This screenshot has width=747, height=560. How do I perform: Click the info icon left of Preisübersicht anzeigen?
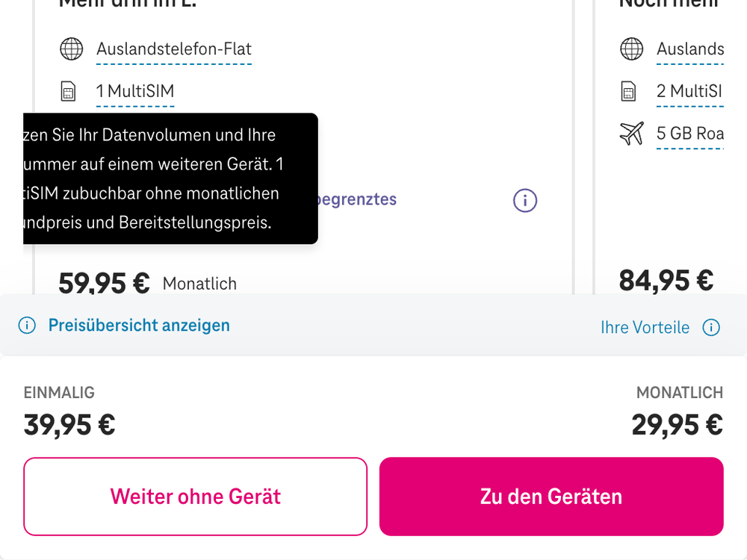point(28,326)
